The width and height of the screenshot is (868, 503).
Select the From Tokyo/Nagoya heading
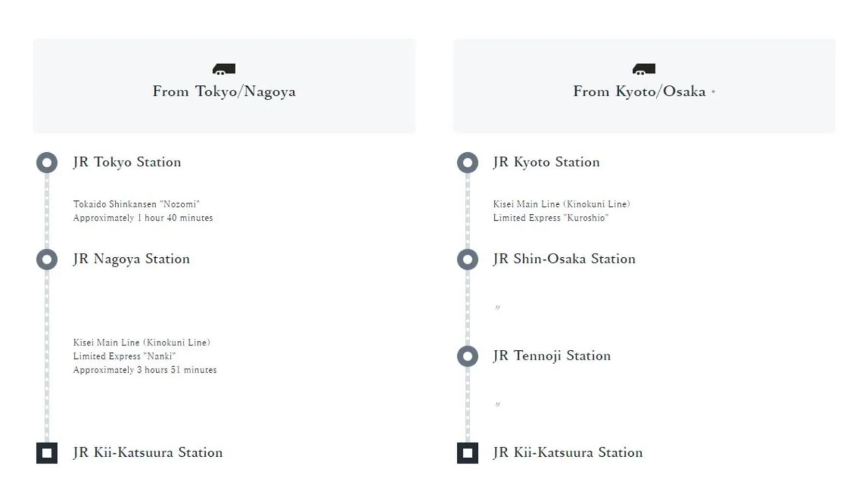(x=224, y=92)
